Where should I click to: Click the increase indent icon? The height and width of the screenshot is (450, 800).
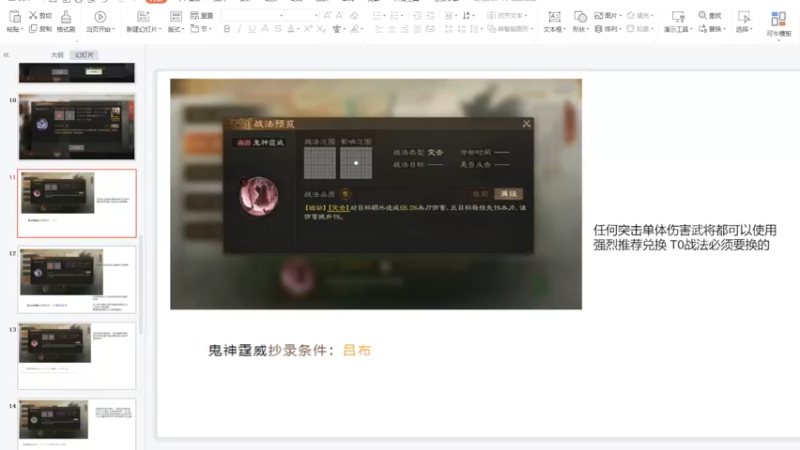click(431, 15)
